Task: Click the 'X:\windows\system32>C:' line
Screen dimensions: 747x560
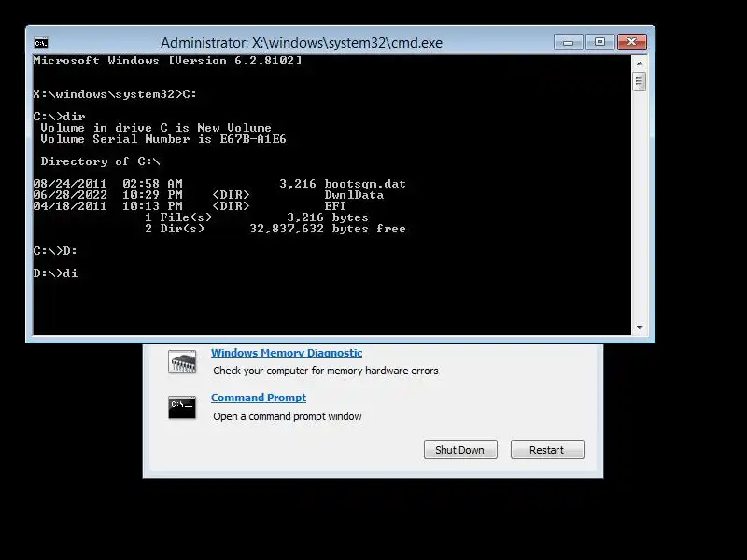Action: click(x=115, y=94)
